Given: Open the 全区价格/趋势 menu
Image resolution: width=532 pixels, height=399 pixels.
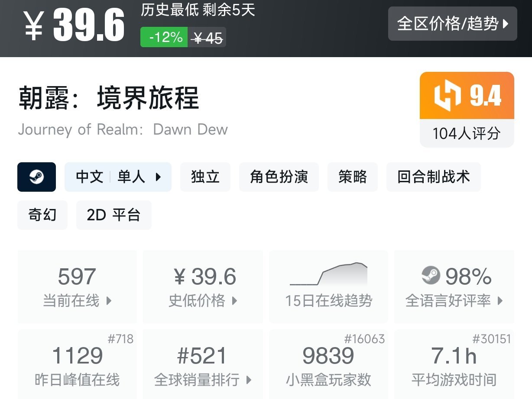Looking at the screenshot, I should coord(452,25).
